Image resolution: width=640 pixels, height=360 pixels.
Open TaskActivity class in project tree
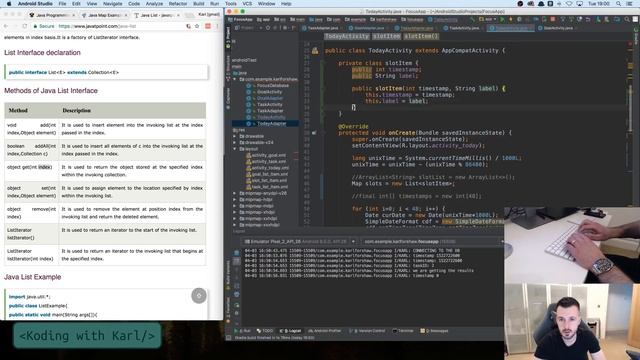[269, 105]
